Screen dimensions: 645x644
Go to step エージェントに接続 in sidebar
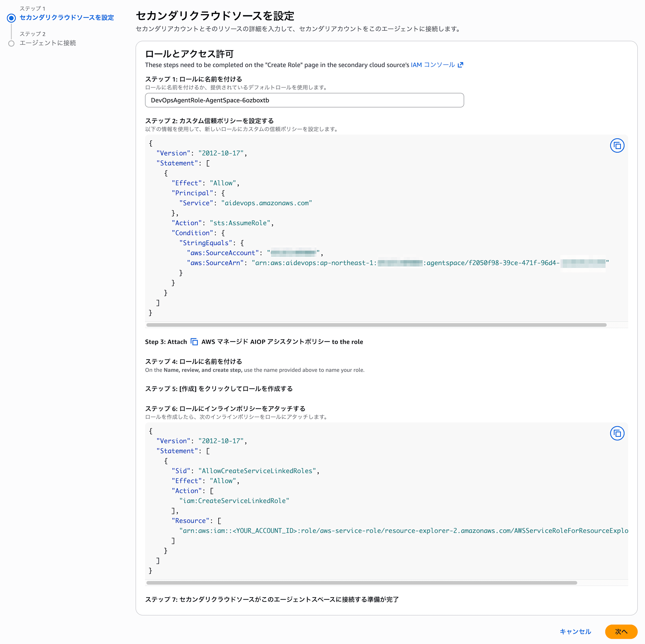[x=48, y=43]
